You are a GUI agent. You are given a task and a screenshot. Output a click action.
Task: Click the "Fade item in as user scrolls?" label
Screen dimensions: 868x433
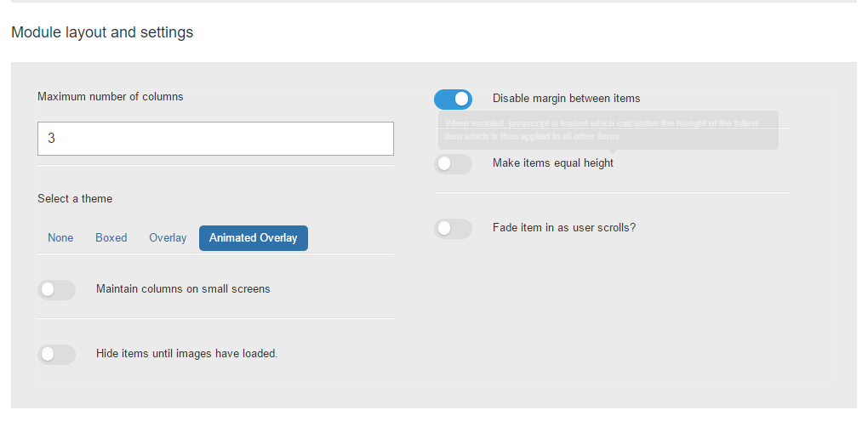click(564, 228)
